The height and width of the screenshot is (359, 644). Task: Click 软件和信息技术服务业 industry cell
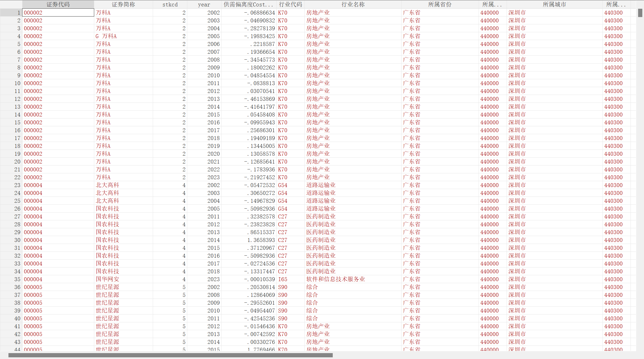coord(335,279)
